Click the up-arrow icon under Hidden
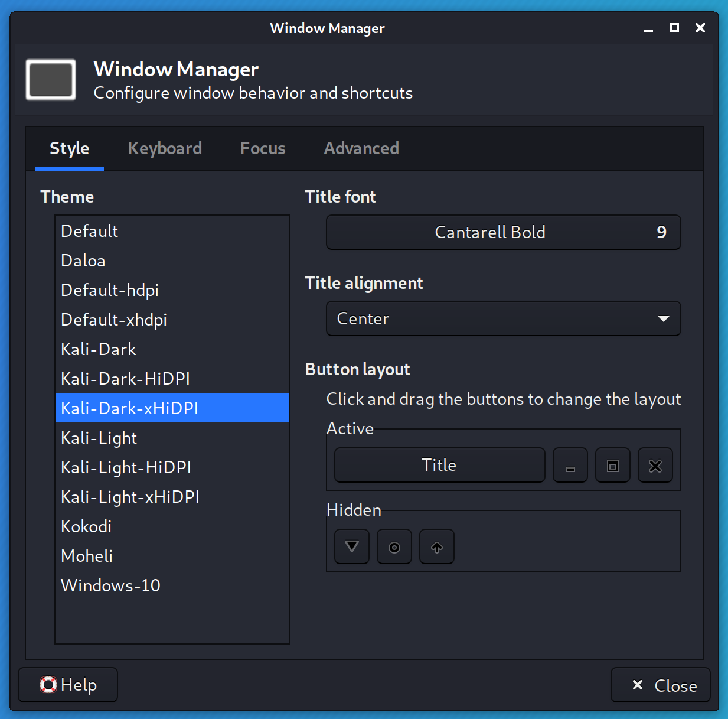 436,546
